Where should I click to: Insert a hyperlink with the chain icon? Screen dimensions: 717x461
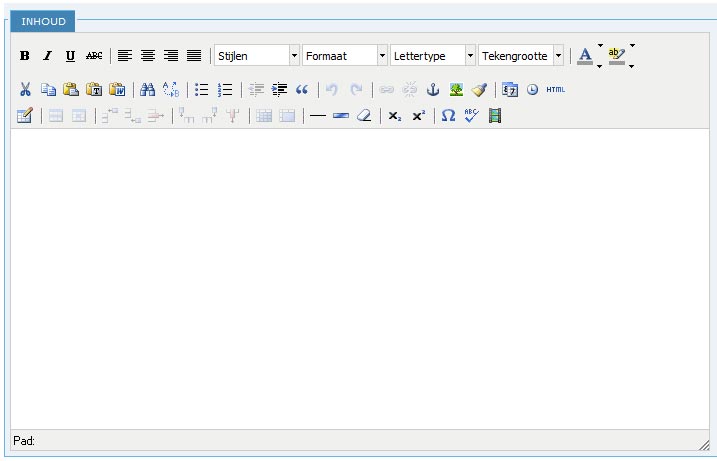tap(386, 89)
